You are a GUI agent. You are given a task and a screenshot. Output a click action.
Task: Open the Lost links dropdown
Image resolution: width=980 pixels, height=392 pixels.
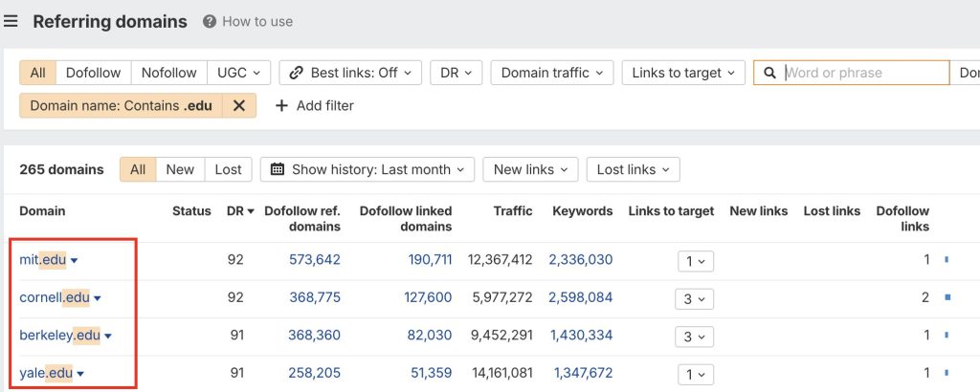coord(633,169)
